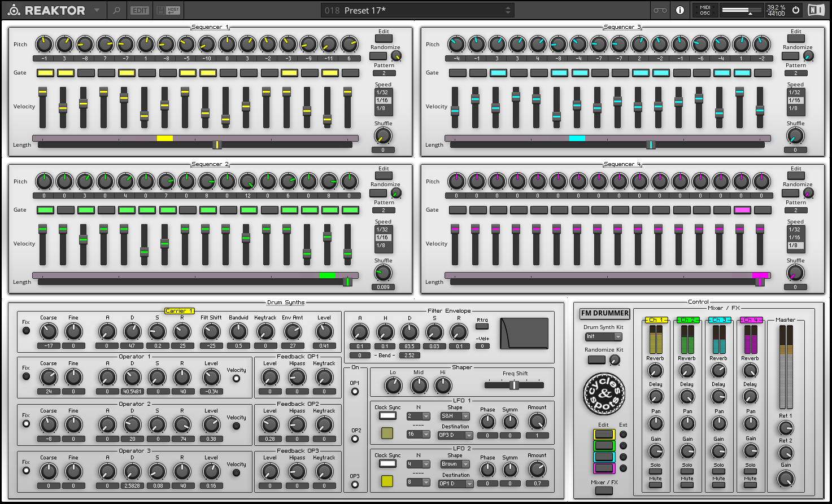Click the magnifier search icon in header
832x504 pixels.
(x=116, y=10)
